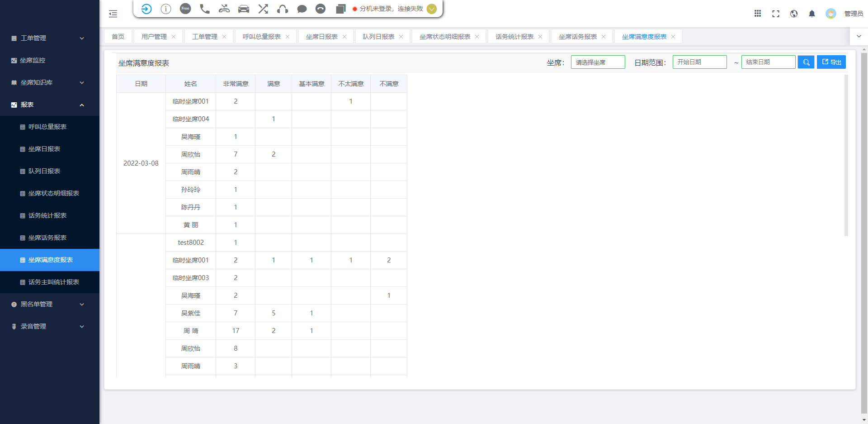Expand the 黑名单管理 sidebar menu

[50, 304]
